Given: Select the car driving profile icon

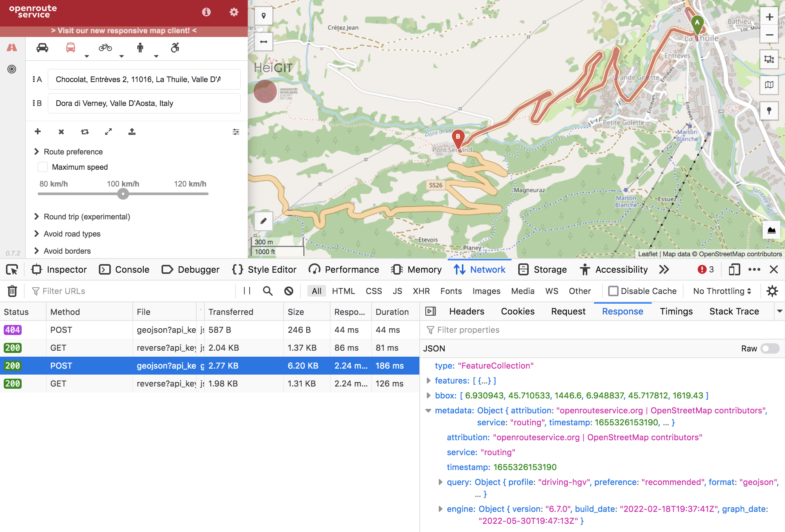Looking at the screenshot, I should [42, 48].
